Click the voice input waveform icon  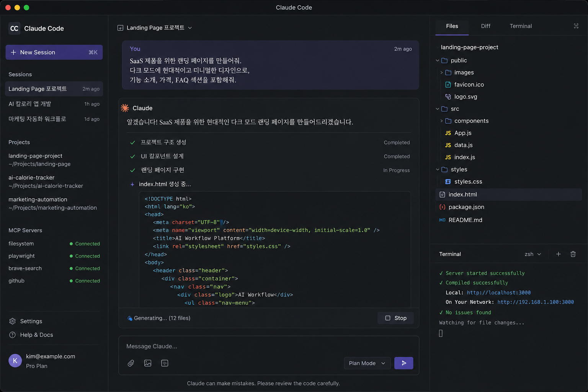pos(165,363)
